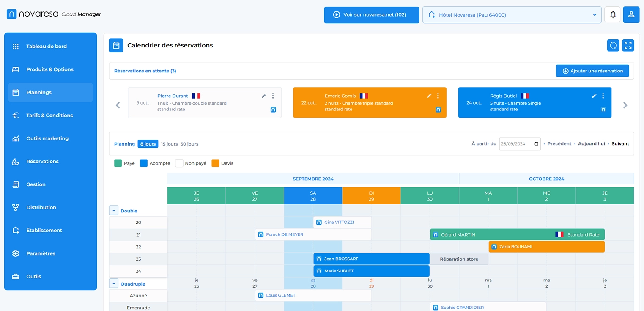Open the Tableau de bord dashboard icon
This screenshot has width=644, height=311.
point(16,46)
